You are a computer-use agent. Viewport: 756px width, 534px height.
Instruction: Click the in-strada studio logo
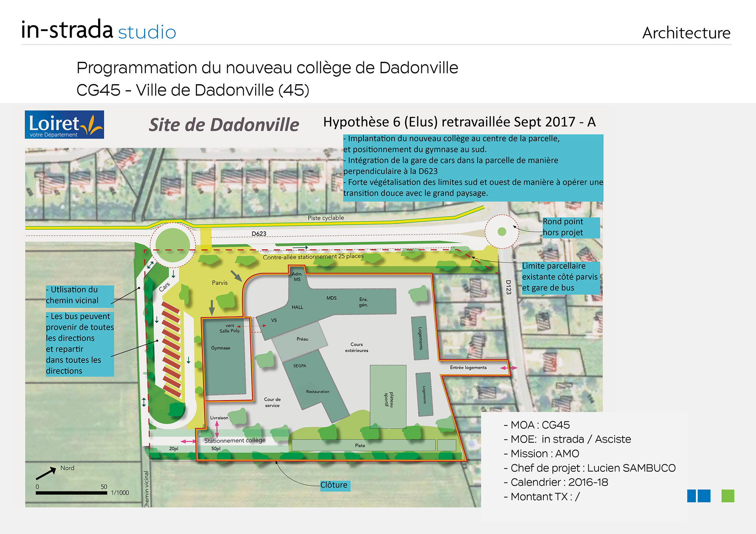(x=98, y=30)
